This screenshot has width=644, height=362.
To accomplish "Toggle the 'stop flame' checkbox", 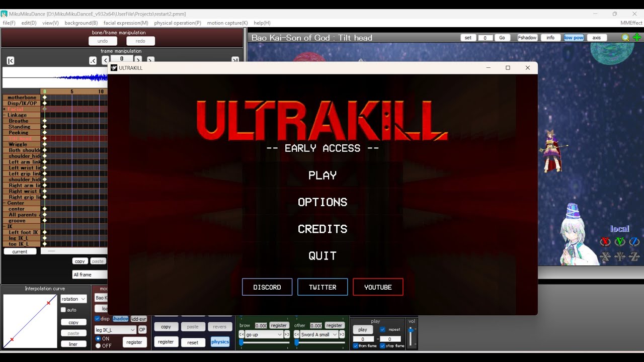I will click(382, 346).
